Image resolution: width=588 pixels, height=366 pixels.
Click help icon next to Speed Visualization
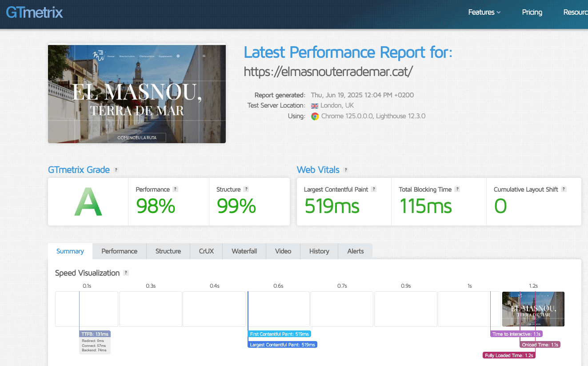[126, 273]
